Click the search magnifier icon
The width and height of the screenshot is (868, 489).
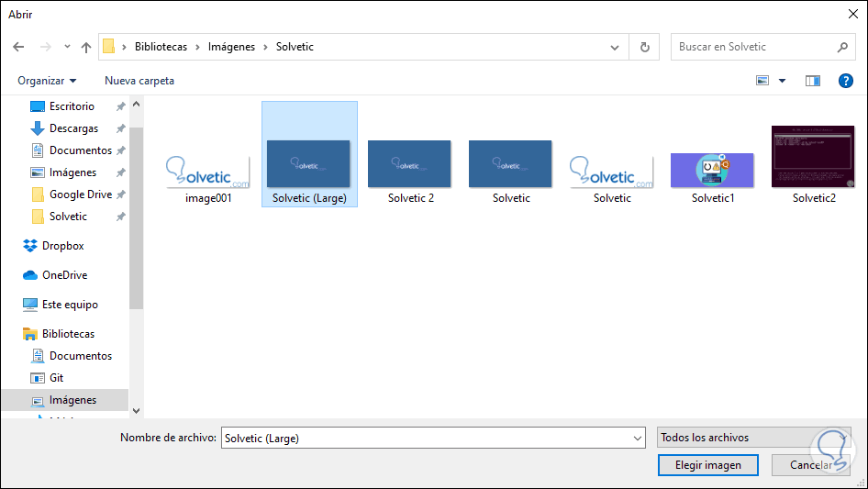(842, 47)
